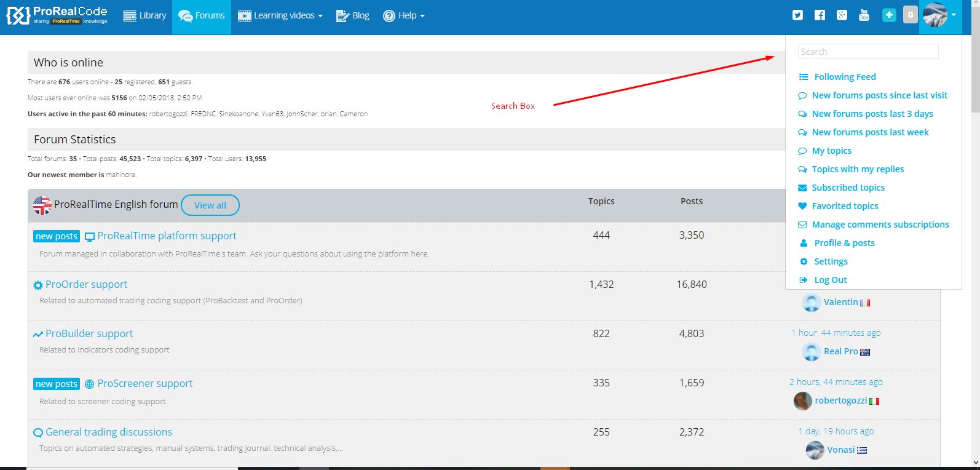
Task: Expand Learning videos menu
Action: (x=280, y=15)
